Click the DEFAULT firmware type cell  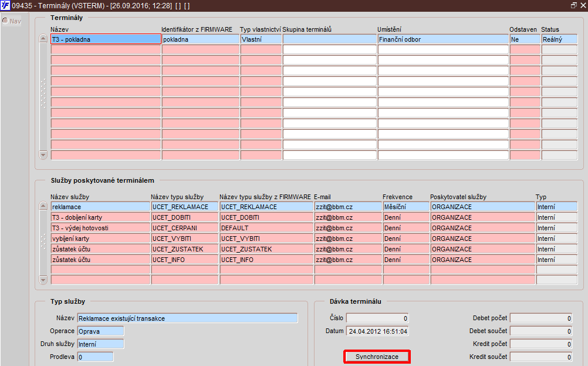tap(266, 227)
